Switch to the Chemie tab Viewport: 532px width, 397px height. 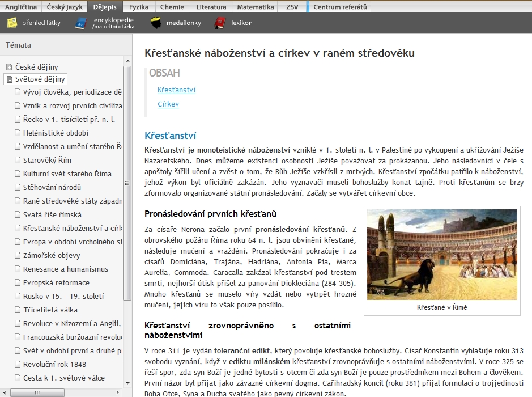pyautogui.click(x=172, y=7)
